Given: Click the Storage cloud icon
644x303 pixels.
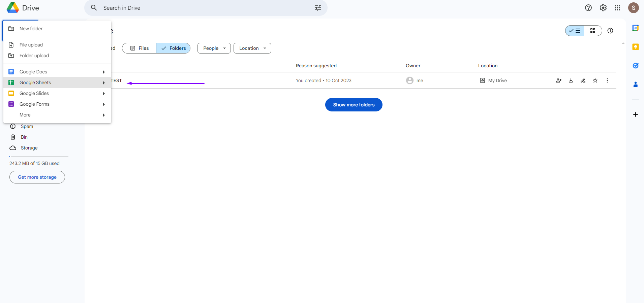Looking at the screenshot, I should coord(13,148).
